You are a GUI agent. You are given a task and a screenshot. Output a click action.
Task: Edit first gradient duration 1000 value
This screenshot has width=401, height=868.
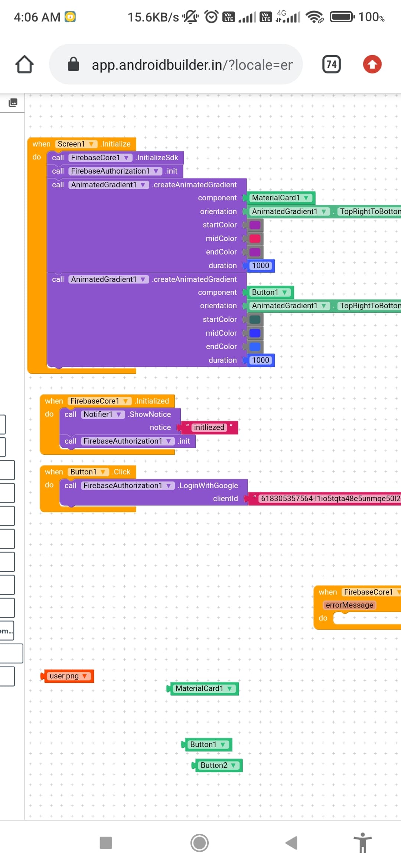261,266
